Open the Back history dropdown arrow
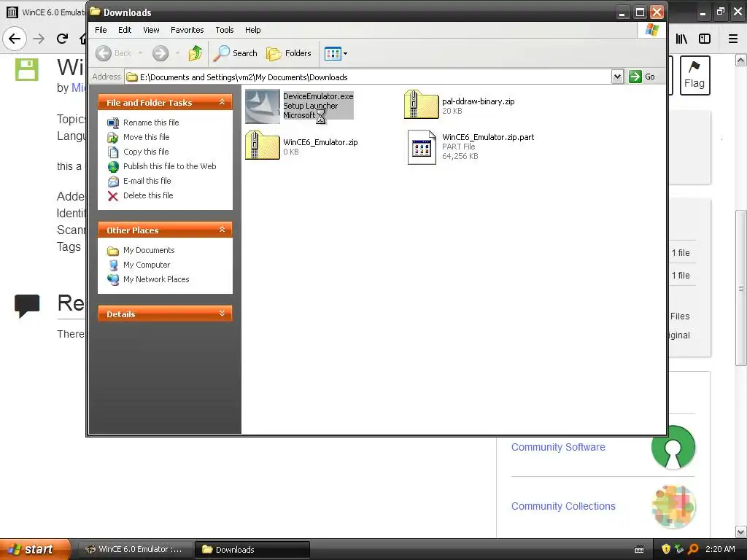This screenshot has height=560, width=747. [x=141, y=53]
